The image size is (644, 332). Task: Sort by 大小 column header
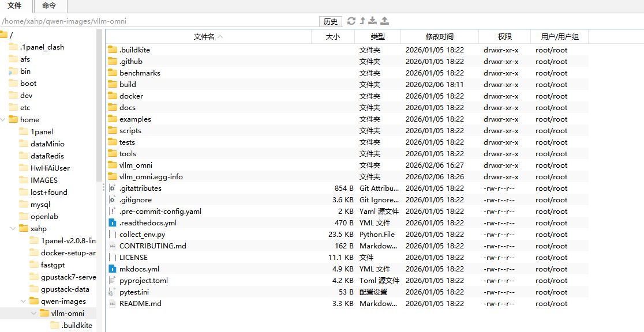click(x=333, y=36)
